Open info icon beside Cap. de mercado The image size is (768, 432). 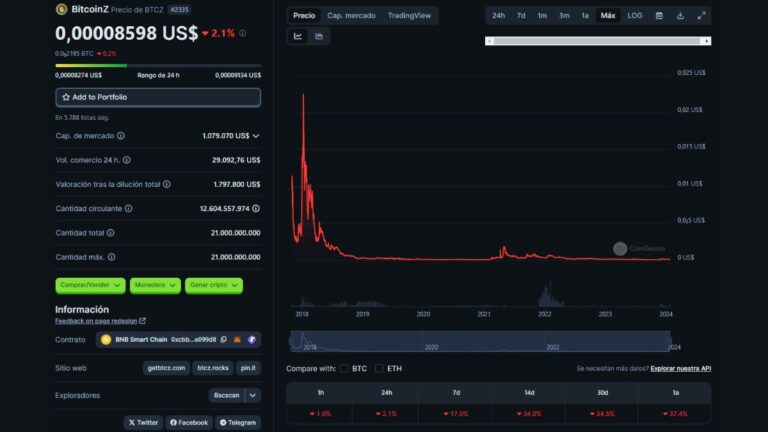(x=120, y=136)
